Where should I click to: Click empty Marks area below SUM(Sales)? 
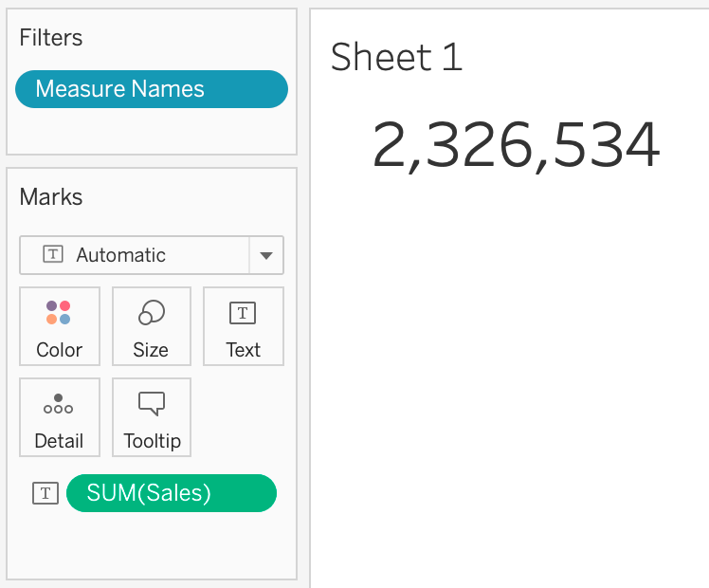[152, 545]
